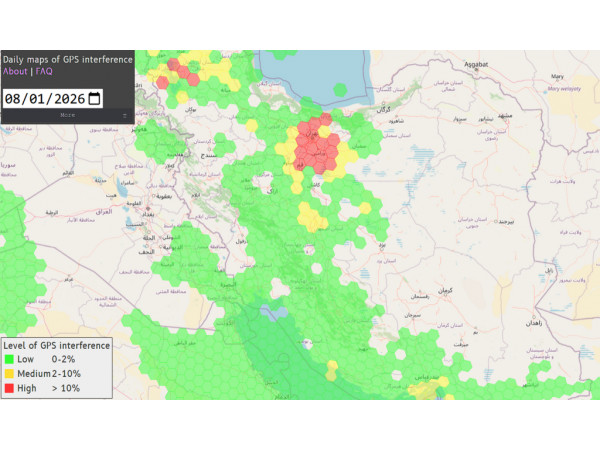Click the yellow Medium legend swatch
Viewport: 600px width, 450px height.
(x=9, y=374)
